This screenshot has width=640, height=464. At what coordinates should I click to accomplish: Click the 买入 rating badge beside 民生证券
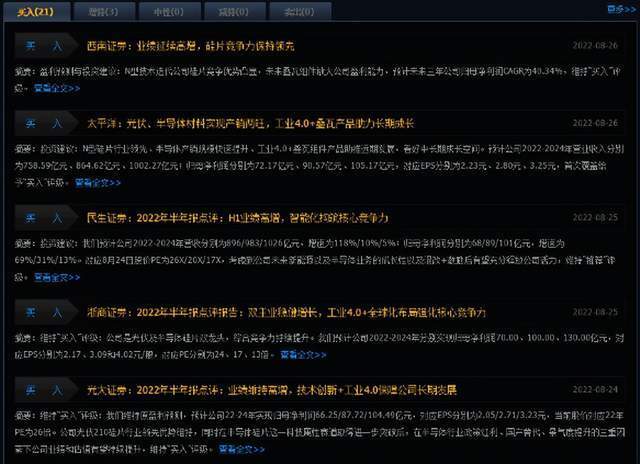(46, 218)
